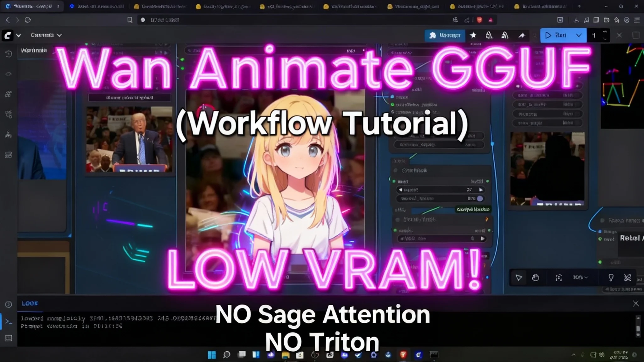Open the Windows Start menu
The height and width of the screenshot is (362, 644).
(x=212, y=355)
